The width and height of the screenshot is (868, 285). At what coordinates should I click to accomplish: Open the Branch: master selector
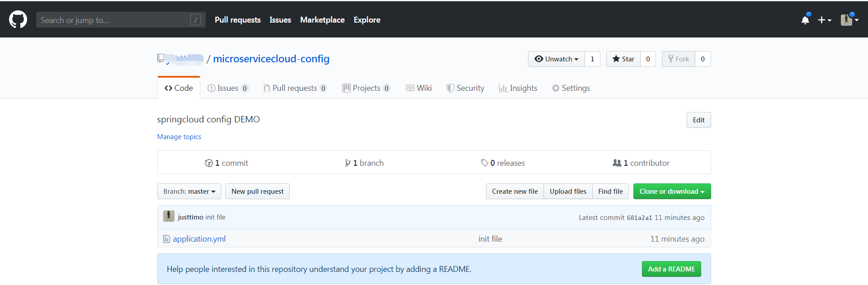[189, 192]
